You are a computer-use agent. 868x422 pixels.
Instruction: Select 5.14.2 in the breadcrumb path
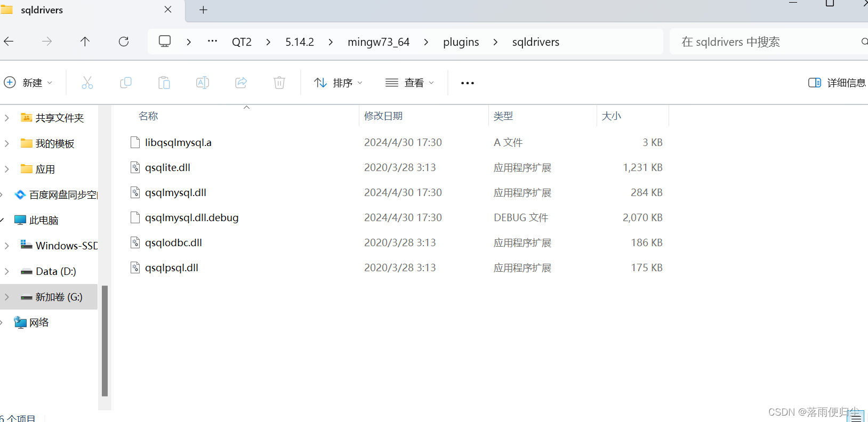click(300, 42)
